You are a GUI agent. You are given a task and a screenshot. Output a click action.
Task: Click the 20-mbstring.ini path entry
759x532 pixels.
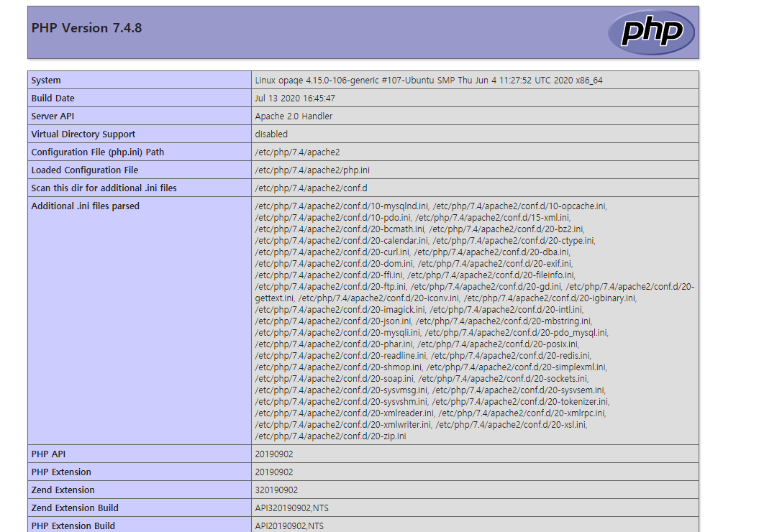click(x=503, y=321)
